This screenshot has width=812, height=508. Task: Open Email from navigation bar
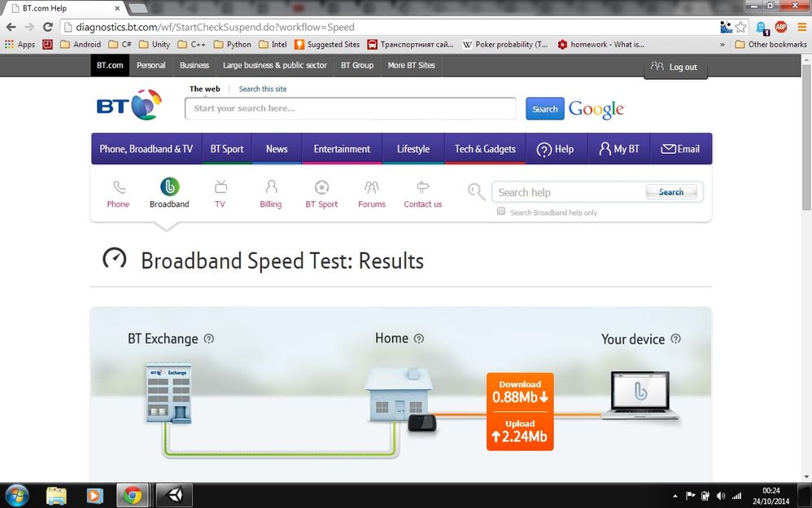(x=681, y=149)
